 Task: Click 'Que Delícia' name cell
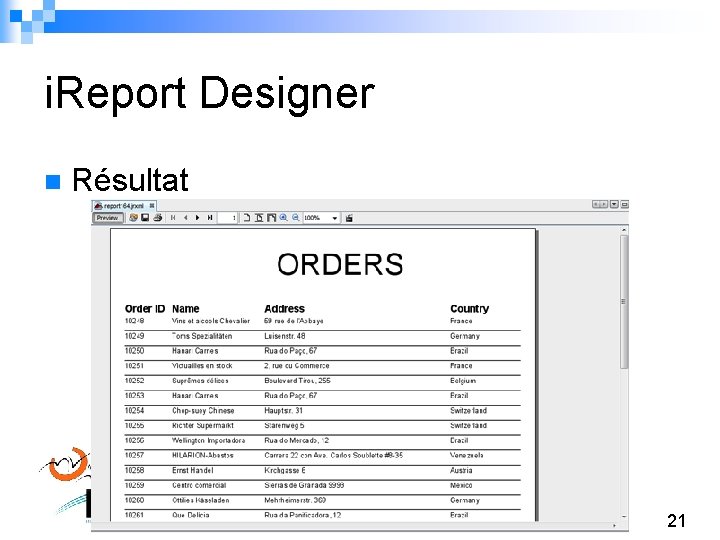191,515
